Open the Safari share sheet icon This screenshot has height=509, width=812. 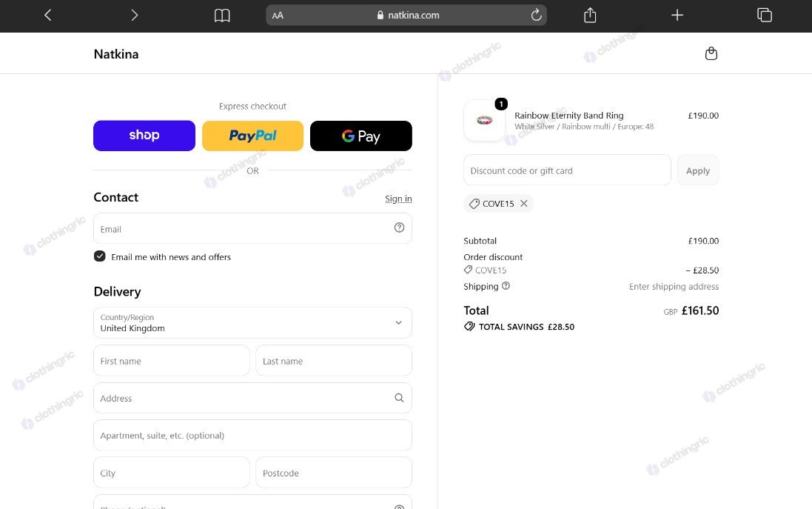[x=590, y=15]
